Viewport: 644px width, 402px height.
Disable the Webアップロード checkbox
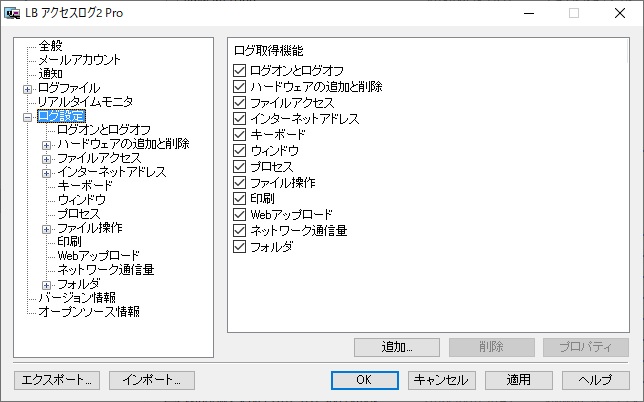(239, 215)
